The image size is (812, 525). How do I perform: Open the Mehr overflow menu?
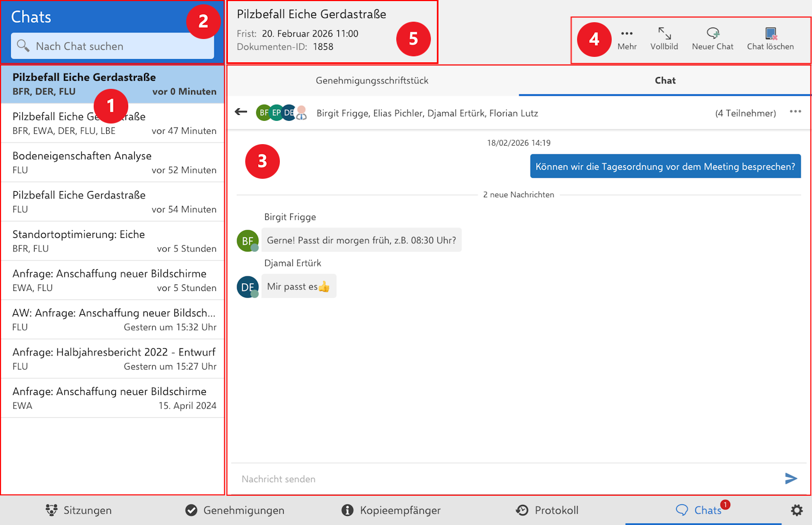click(627, 34)
